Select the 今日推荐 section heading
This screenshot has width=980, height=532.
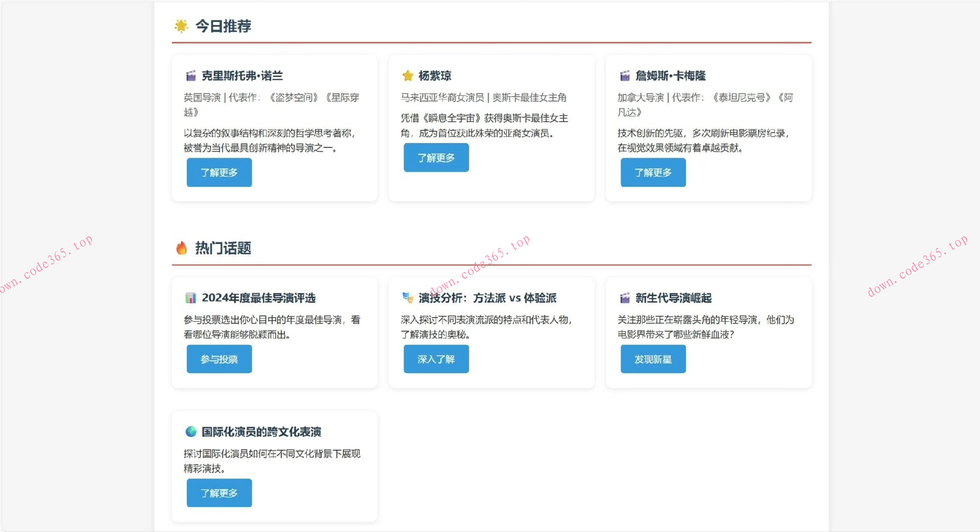(x=223, y=26)
